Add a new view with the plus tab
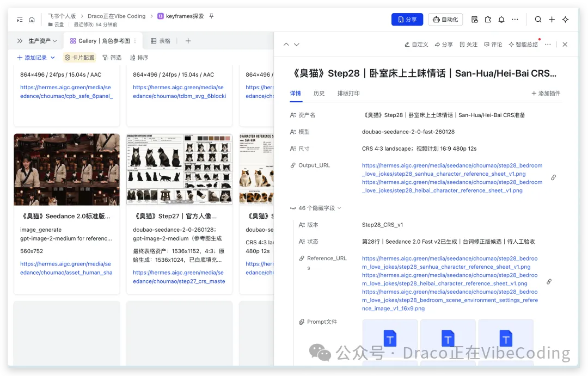Viewport: 588px width, 376px height. [188, 41]
